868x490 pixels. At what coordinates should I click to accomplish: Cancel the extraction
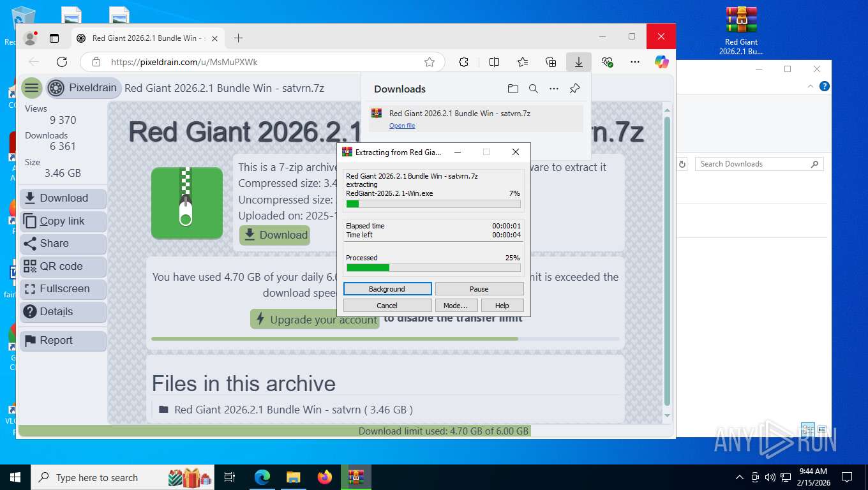tap(387, 306)
